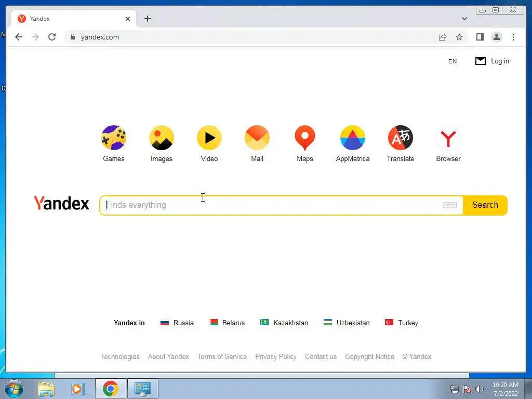Share this page from address bar
The height and width of the screenshot is (399, 532).
point(443,37)
